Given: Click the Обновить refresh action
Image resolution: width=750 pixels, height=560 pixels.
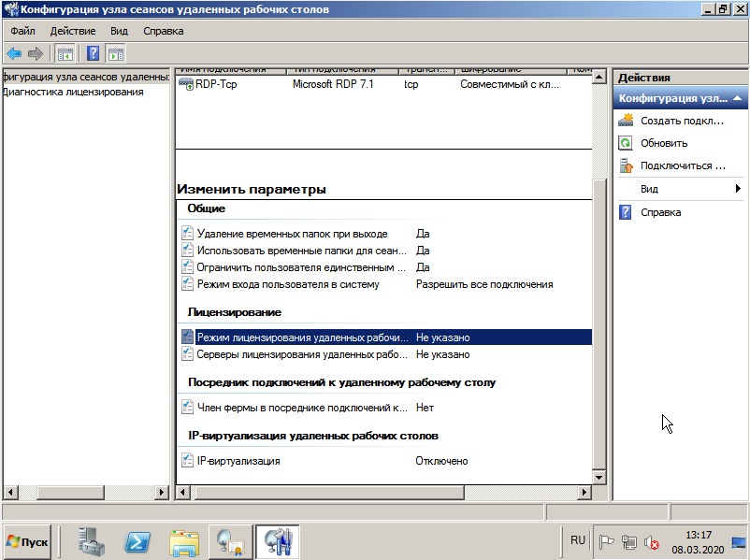Looking at the screenshot, I should (664, 143).
